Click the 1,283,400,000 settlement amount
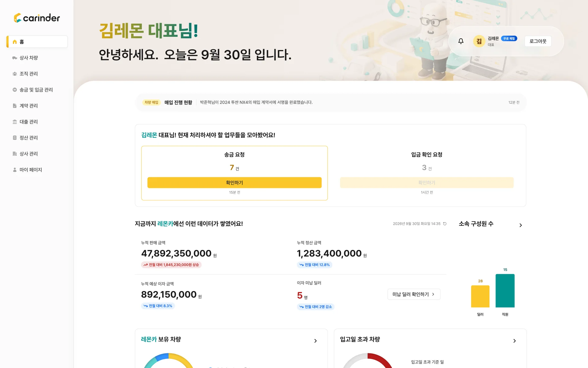Screen dimensions: 588x368 [329, 253]
